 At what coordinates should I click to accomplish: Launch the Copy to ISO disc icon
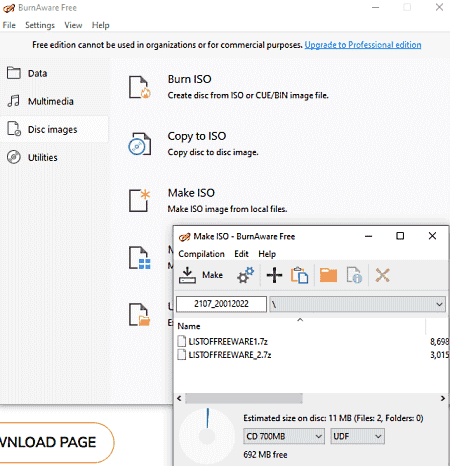140,144
